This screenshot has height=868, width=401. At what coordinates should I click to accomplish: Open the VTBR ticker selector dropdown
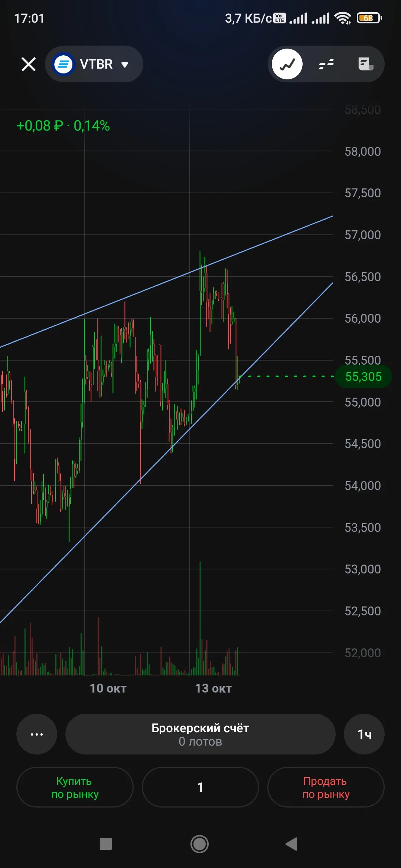click(x=94, y=64)
